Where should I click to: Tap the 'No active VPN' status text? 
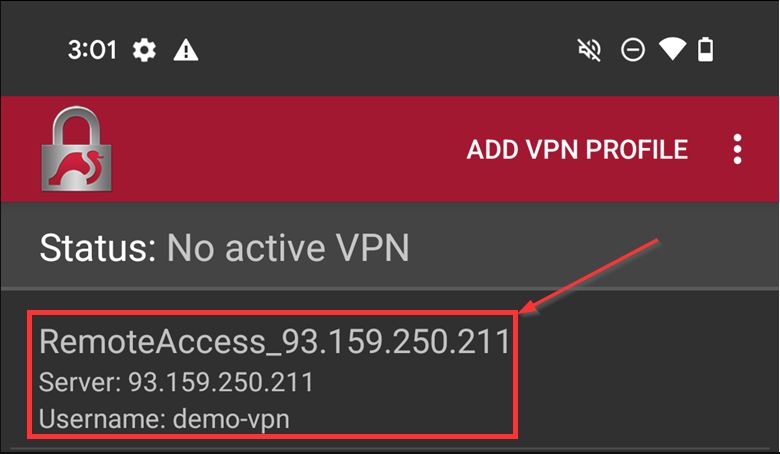coord(288,247)
